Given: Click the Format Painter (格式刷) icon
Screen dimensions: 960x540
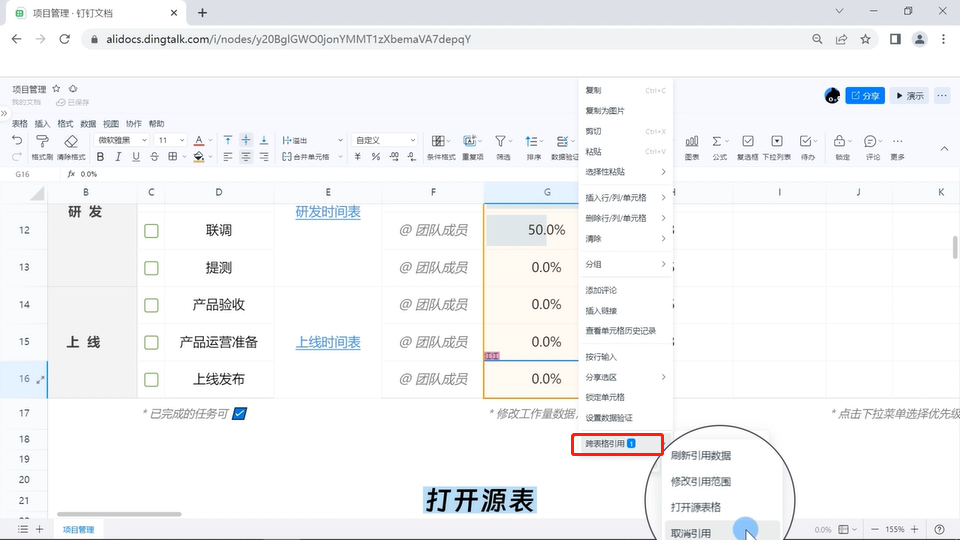Looking at the screenshot, I should click(x=42, y=142).
